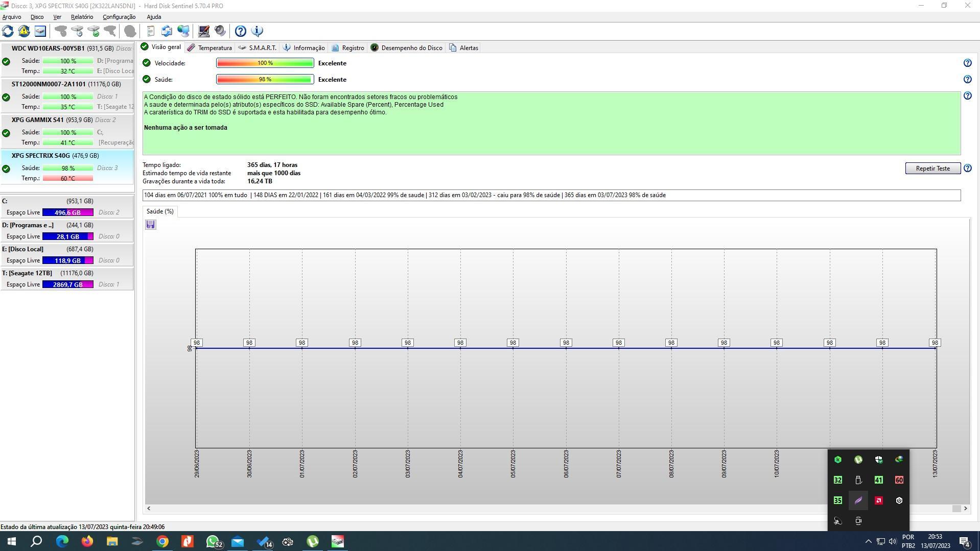Click the blue-framed disk drive toolbar icon
Image resolution: width=980 pixels, height=551 pixels.
[x=40, y=31]
